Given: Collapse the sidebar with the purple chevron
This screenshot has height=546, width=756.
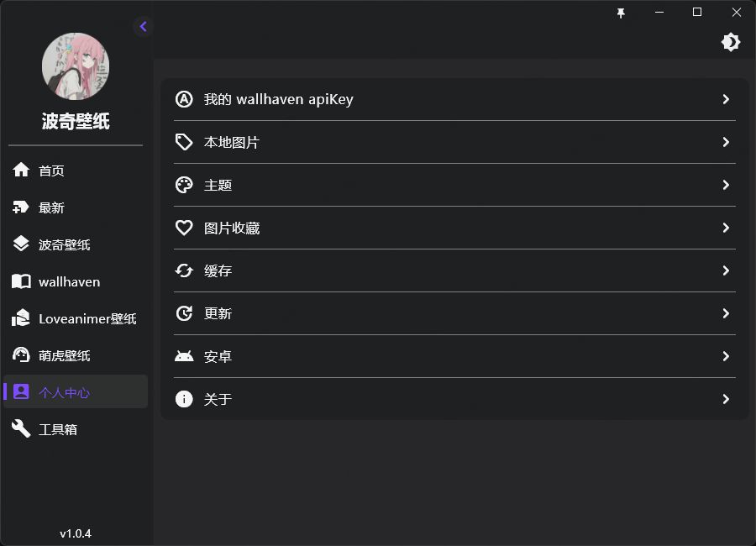Looking at the screenshot, I should coord(143,27).
